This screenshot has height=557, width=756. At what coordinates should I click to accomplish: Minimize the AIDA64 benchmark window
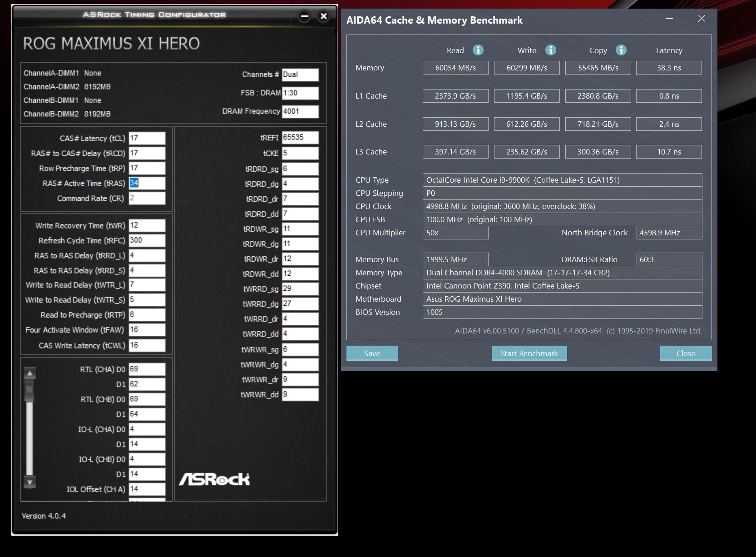tap(669, 19)
